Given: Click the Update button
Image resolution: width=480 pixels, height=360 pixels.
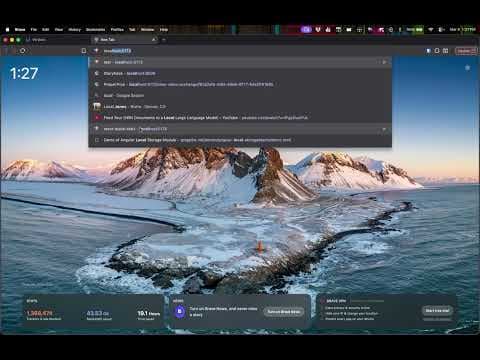Looking at the screenshot, I should click(x=466, y=51).
